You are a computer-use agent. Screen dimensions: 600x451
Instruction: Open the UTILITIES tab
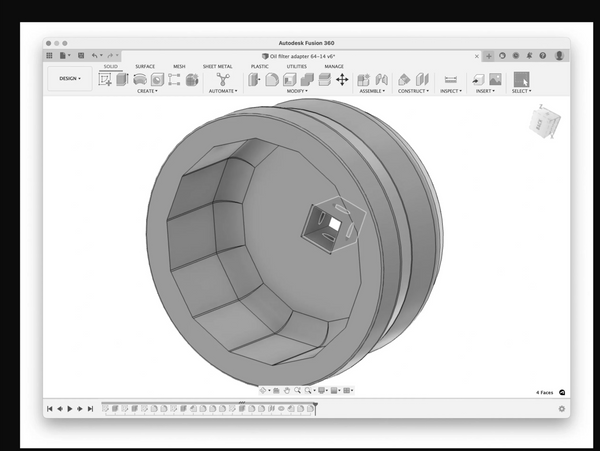(297, 66)
